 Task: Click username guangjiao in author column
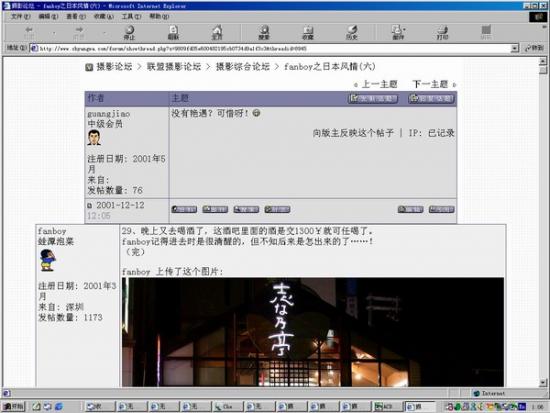click(108, 114)
